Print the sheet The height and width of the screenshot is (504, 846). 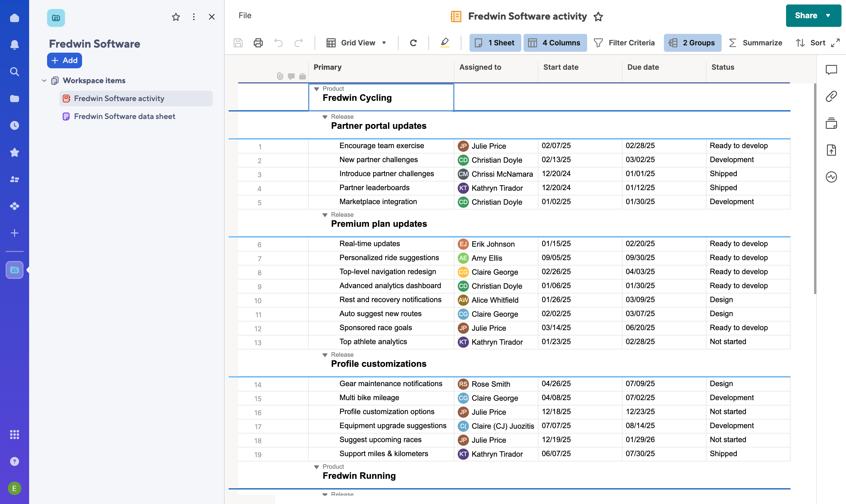[x=258, y=43]
